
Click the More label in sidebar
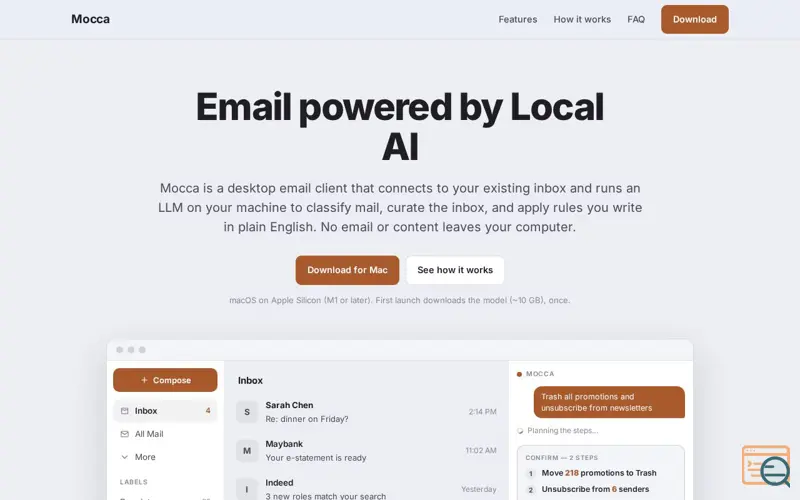pos(145,457)
